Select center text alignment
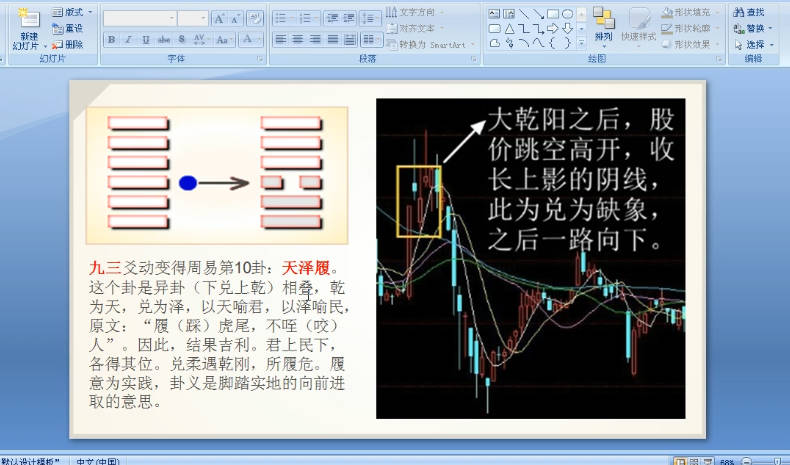Image resolution: width=790 pixels, height=465 pixels. pyautogui.click(x=299, y=40)
